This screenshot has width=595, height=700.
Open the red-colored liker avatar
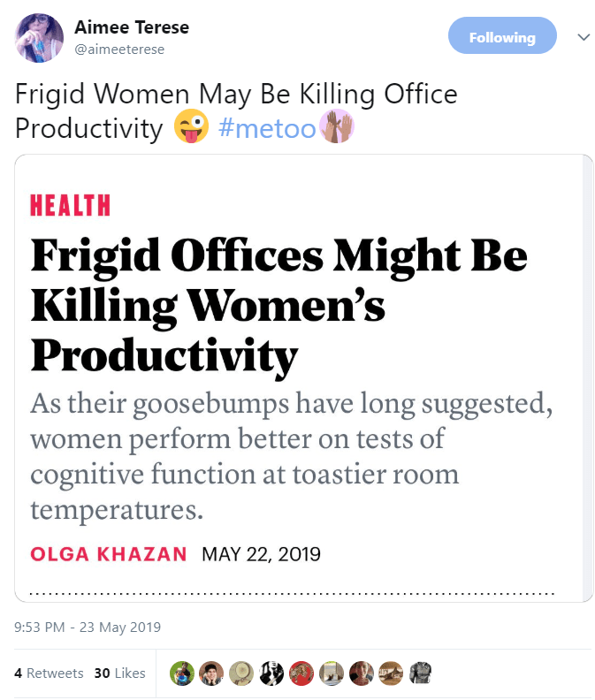click(301, 673)
